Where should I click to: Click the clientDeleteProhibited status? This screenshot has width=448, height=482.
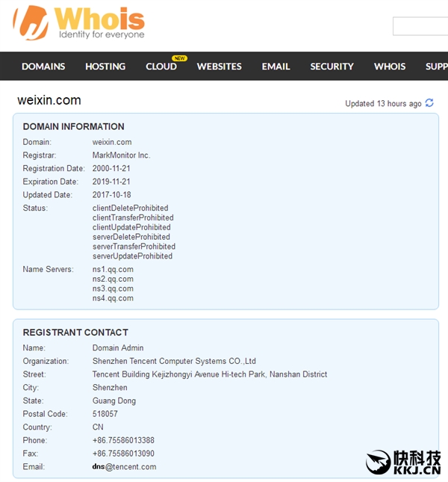click(x=130, y=208)
